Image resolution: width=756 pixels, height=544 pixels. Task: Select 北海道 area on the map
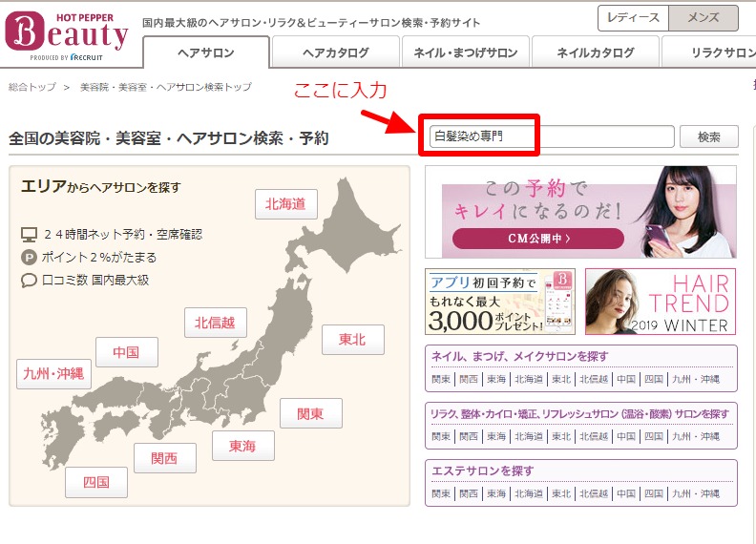(286, 204)
